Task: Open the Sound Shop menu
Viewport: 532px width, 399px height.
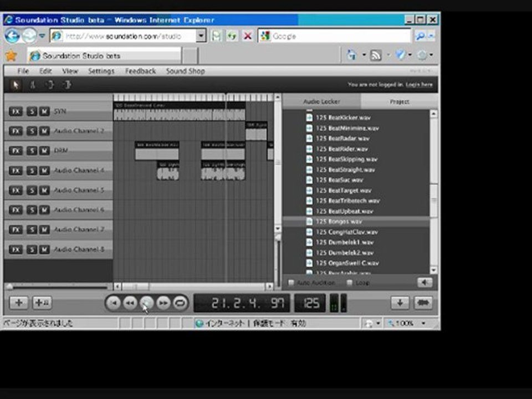Action: pyautogui.click(x=185, y=71)
